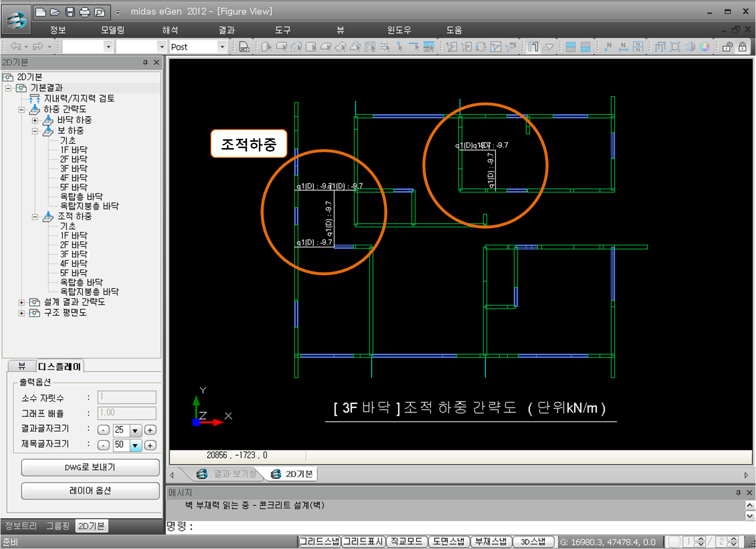
Task: Switch to the 그룹핑 bottom tab
Action: click(58, 526)
